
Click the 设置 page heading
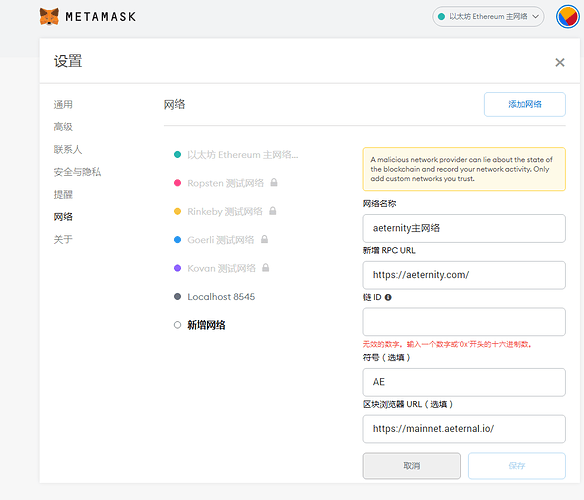68,61
